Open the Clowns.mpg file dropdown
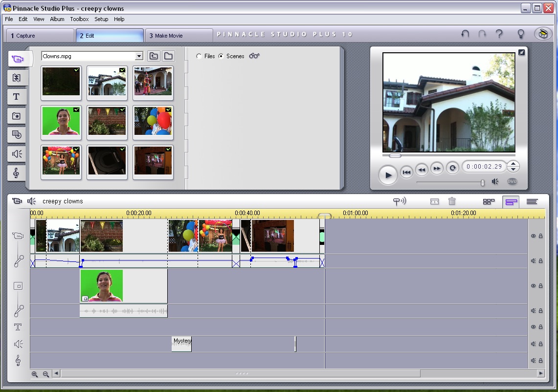Viewport: 558px width, 392px height. (x=139, y=56)
